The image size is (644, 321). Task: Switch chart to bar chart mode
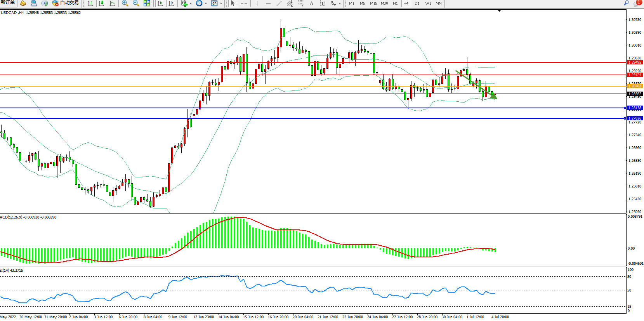[x=90, y=3]
